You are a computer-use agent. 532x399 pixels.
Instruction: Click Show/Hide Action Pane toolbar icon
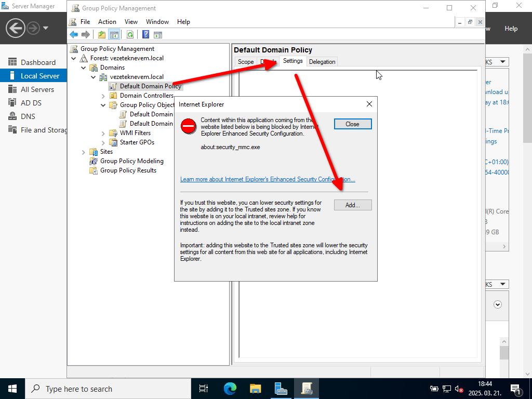(158, 35)
